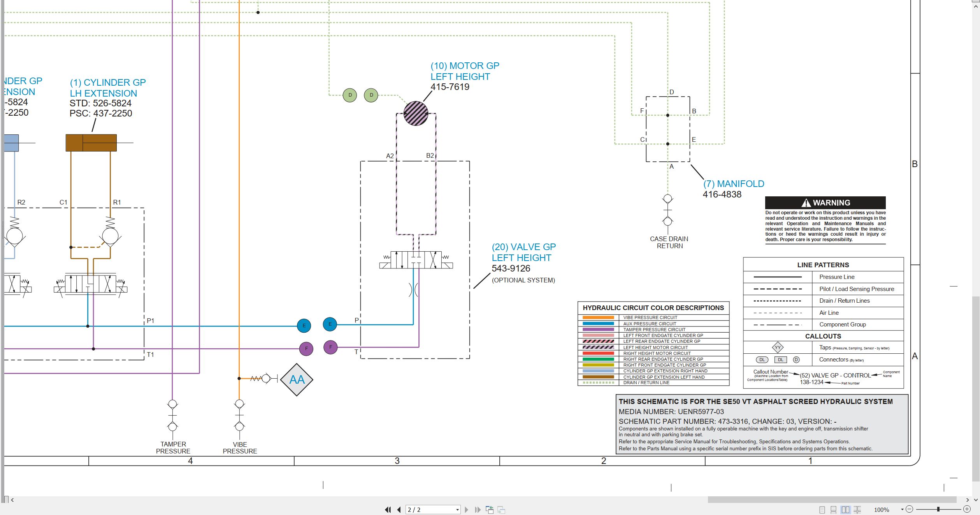Screen dimensions: 980x515
Task: Click the Pilot / Load Sensing Pressure row
Action: 823,289
